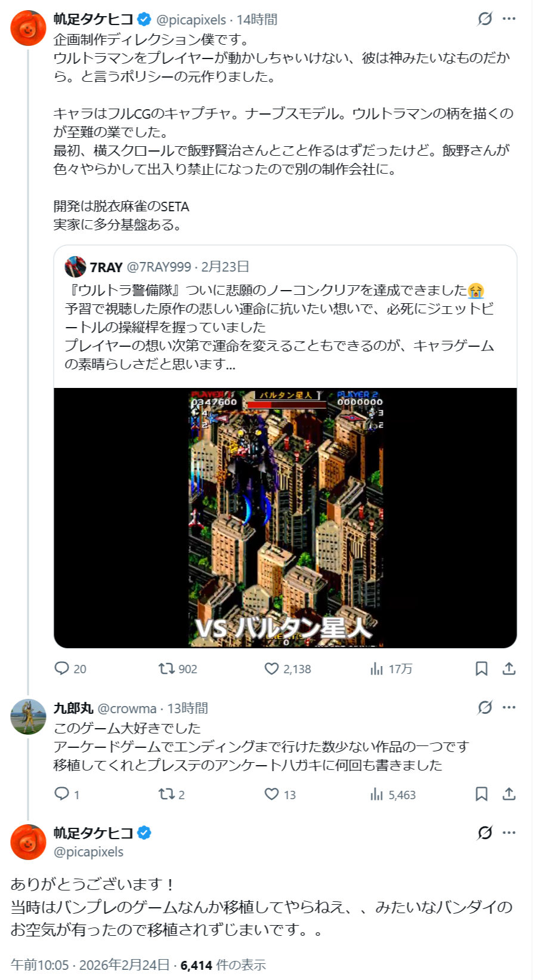
Task: Reply to 九郎丸's post
Action: click(x=62, y=794)
